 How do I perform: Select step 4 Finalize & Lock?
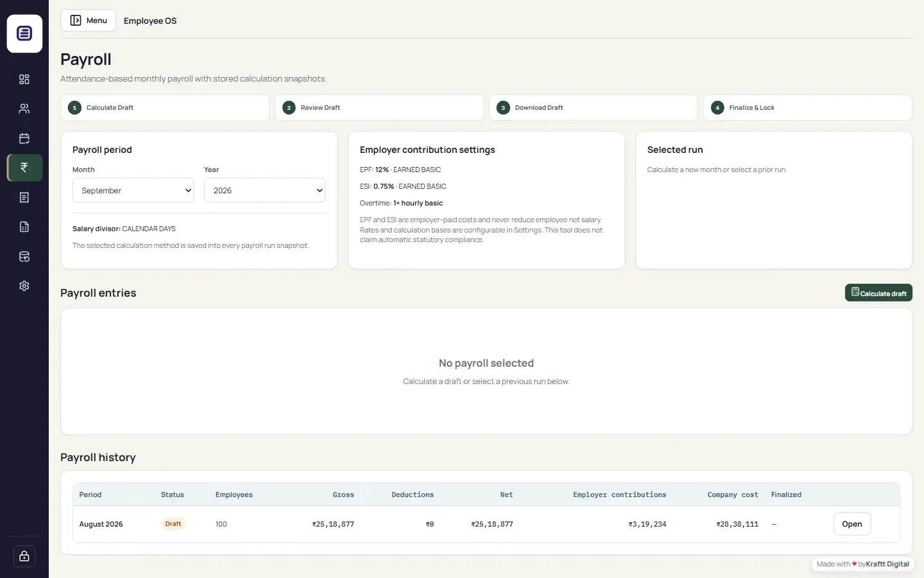[808, 107]
